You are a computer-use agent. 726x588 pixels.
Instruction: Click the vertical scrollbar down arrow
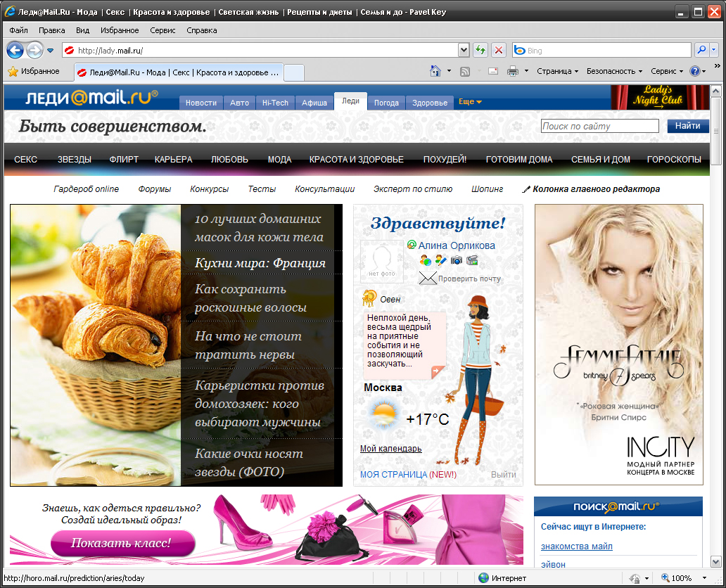[716, 562]
